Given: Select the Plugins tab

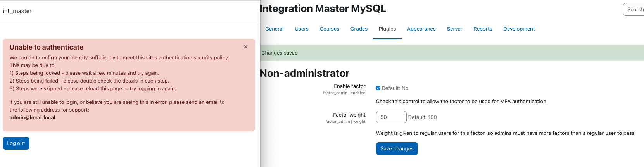Looking at the screenshot, I should coord(387,29).
